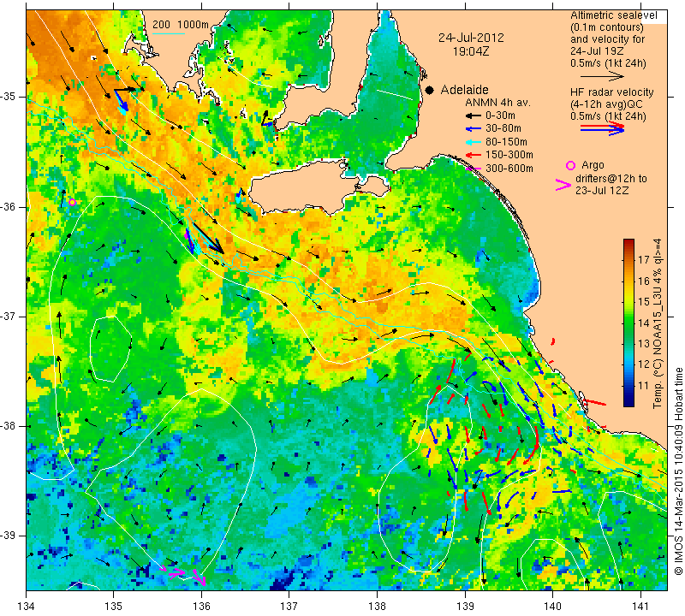
Task: Click the 'HF radar velocity' legend text
Action: tap(611, 92)
